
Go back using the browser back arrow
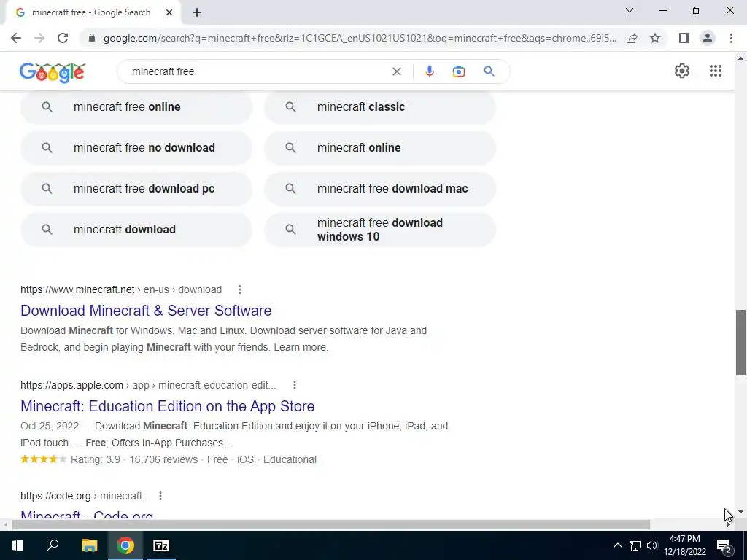coord(16,38)
